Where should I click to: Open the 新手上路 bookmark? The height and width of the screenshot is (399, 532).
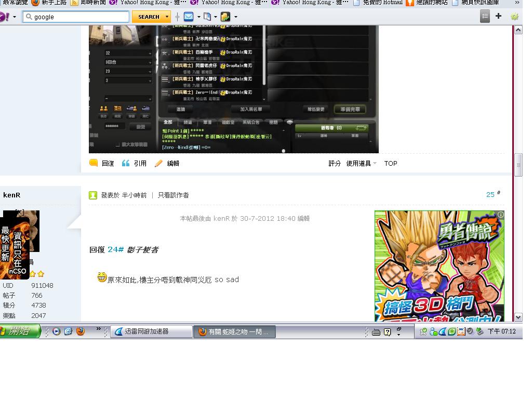49,3
